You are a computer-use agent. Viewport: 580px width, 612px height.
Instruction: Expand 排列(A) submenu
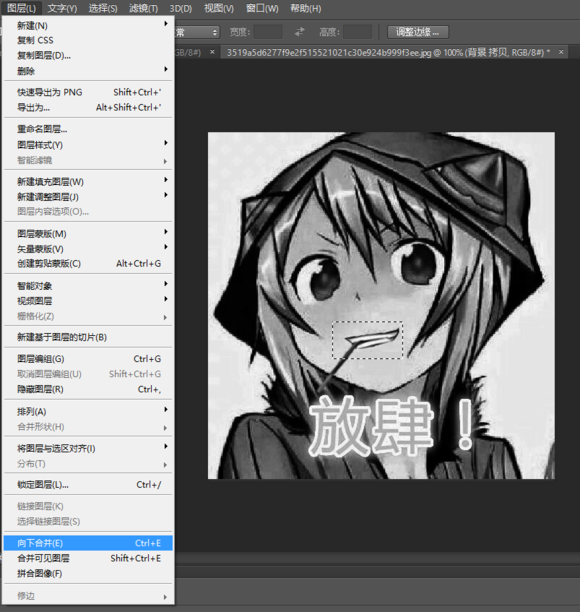pyautogui.click(x=88, y=411)
